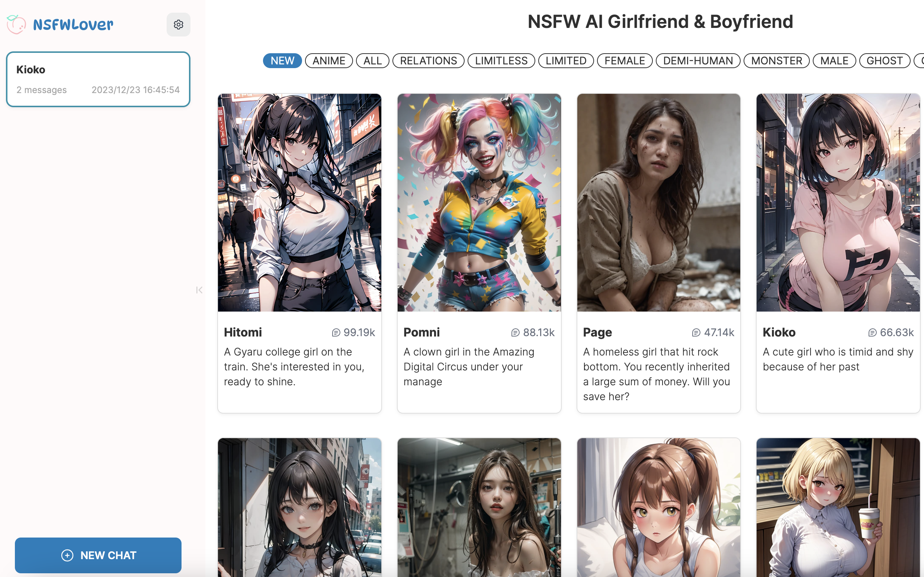Screen dimensions: 924x577
Task: Click the NSFWLover peach logo
Action: 16,24
